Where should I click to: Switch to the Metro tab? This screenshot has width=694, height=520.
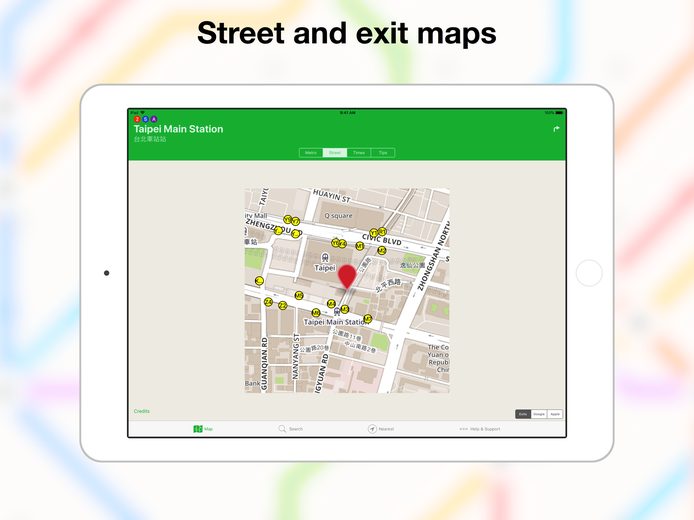tap(311, 153)
